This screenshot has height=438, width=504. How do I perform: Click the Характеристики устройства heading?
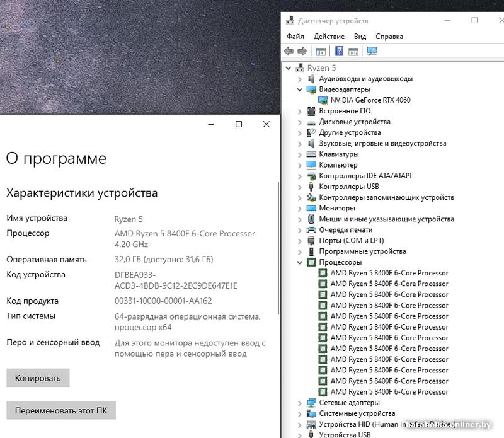[82, 193]
